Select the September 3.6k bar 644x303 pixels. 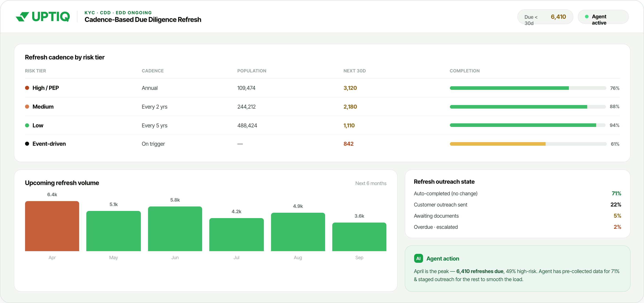click(x=359, y=237)
